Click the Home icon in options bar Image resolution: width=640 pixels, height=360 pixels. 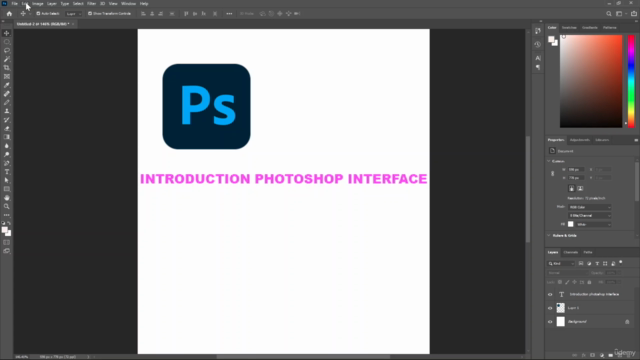click(9, 13)
